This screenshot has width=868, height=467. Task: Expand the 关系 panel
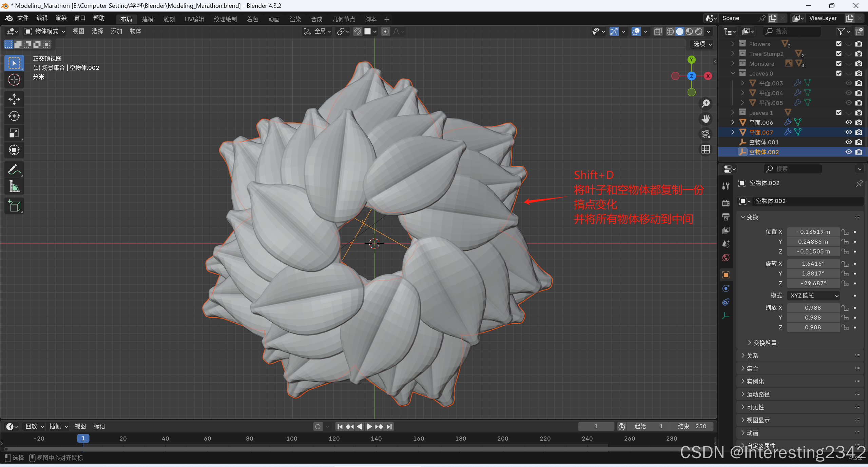tap(752, 356)
